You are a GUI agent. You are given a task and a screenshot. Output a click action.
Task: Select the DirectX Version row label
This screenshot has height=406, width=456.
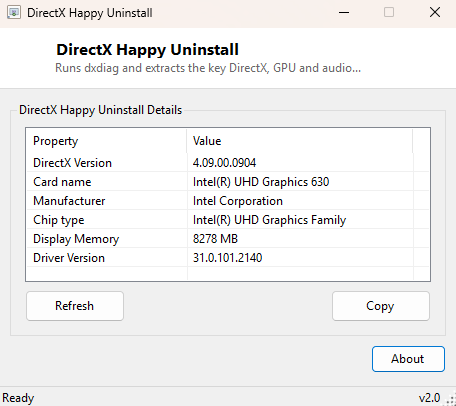click(x=72, y=163)
